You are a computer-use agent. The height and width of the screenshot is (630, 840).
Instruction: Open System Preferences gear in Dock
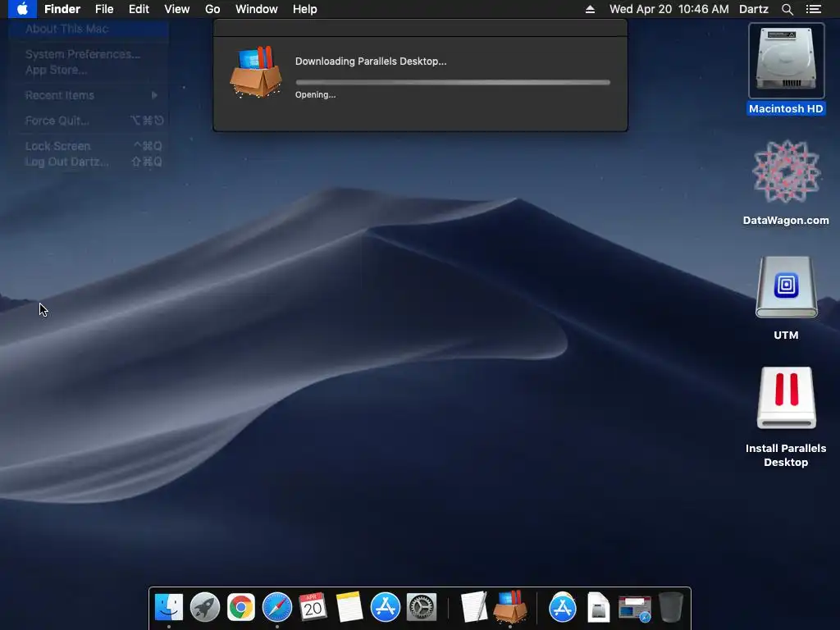pos(422,608)
